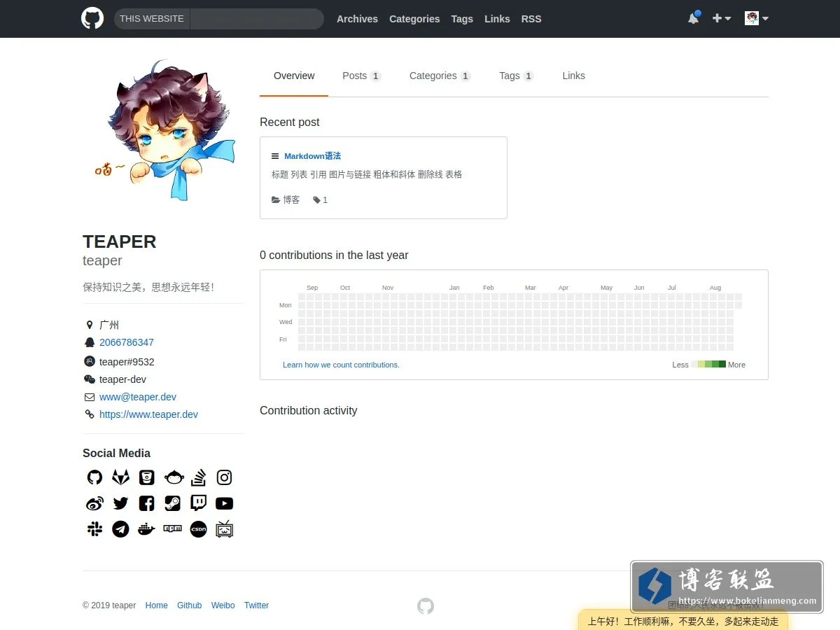
Task: Click the gray GitHub logo in the footer
Action: (426, 606)
